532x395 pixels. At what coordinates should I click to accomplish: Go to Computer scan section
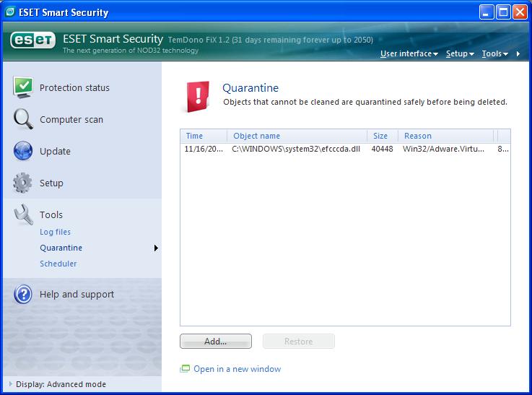click(71, 119)
